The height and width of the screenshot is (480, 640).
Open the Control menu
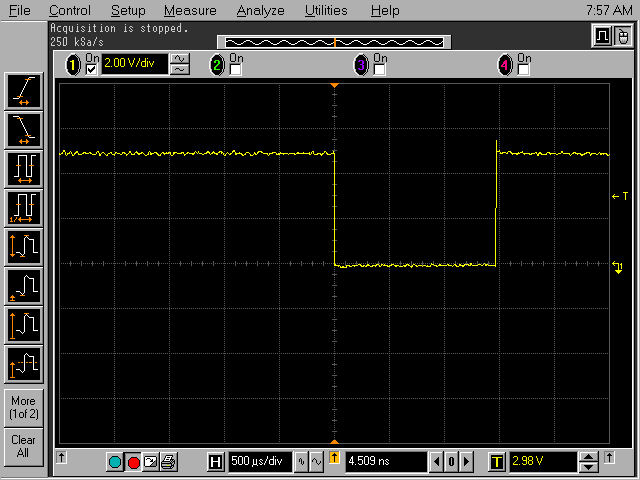[x=70, y=10]
